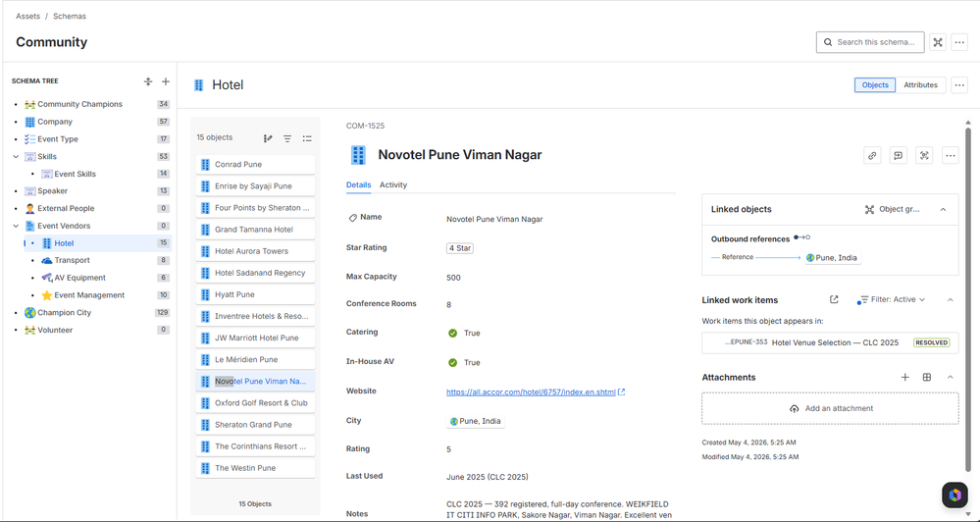
Task: Open the Pune, India outbound reference
Action: (x=833, y=257)
